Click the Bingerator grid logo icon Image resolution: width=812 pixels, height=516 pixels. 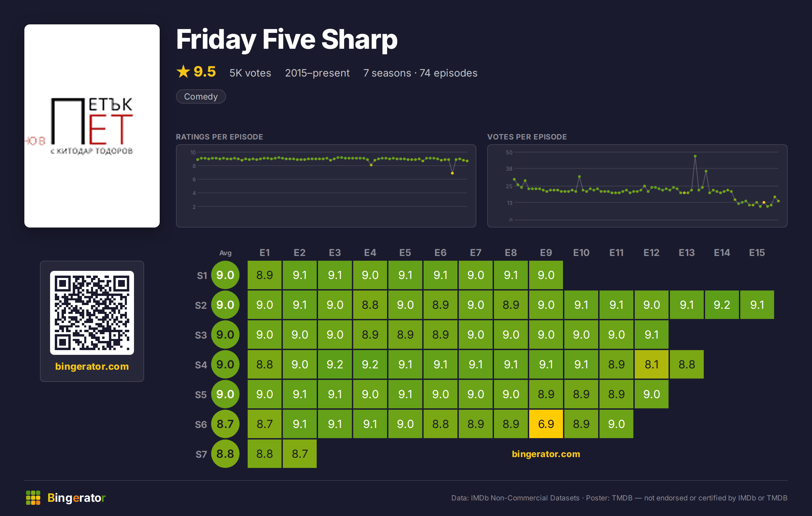33,498
